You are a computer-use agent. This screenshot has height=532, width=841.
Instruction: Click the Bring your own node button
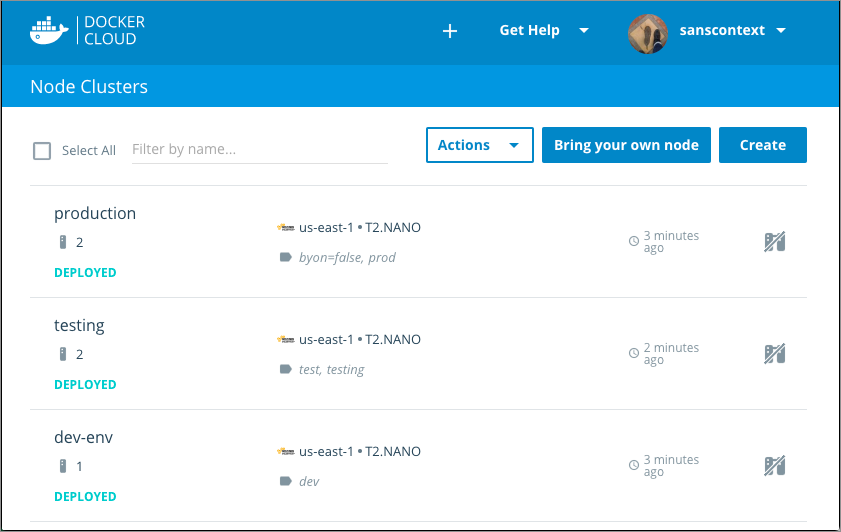click(626, 145)
